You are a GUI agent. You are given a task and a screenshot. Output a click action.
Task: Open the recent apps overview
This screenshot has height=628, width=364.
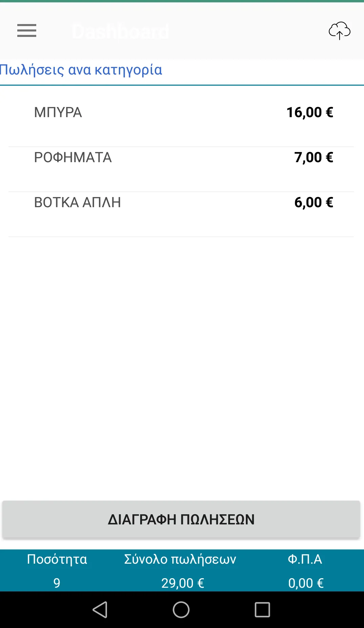[262, 610]
